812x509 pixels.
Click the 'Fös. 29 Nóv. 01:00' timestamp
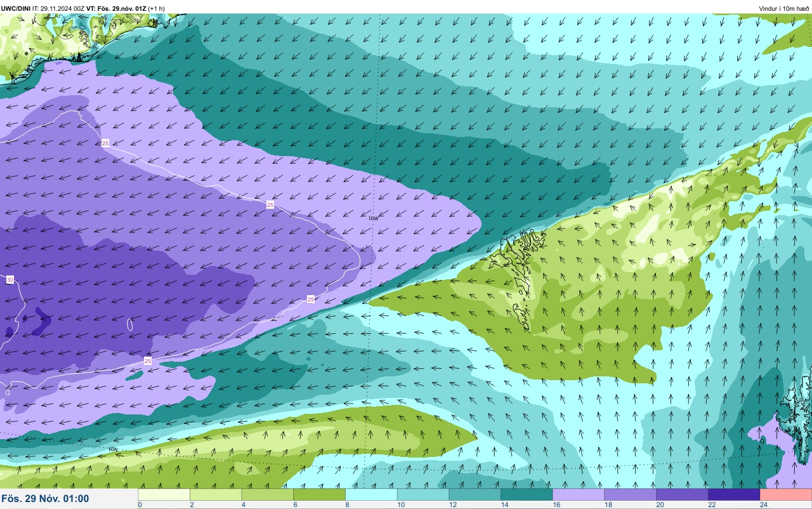pyautogui.click(x=46, y=499)
